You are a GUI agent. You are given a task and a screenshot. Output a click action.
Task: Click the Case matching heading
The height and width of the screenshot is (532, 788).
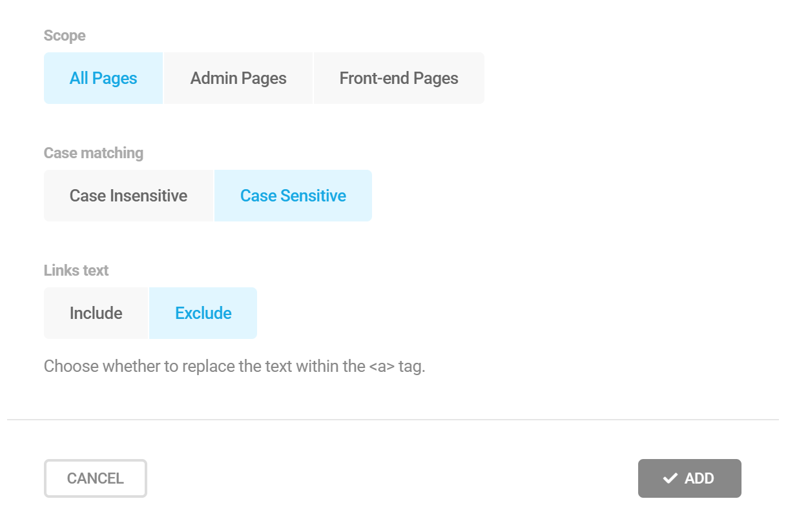click(93, 153)
